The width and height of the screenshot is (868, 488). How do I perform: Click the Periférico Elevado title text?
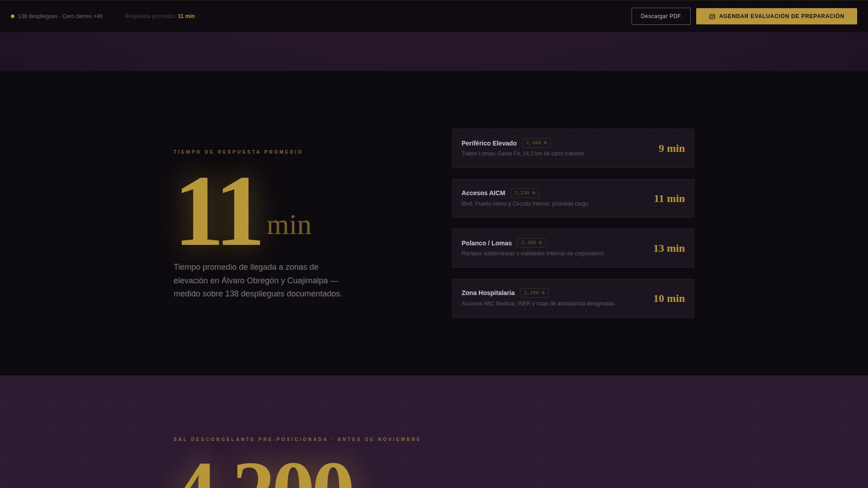click(x=489, y=143)
